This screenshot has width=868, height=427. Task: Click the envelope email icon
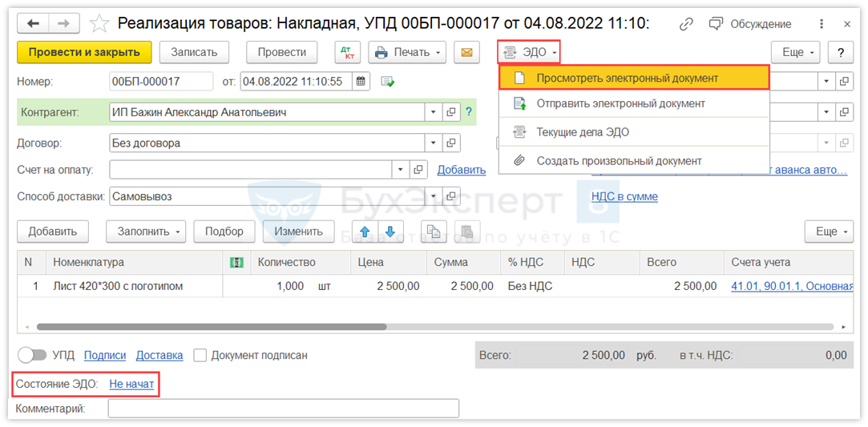click(466, 53)
